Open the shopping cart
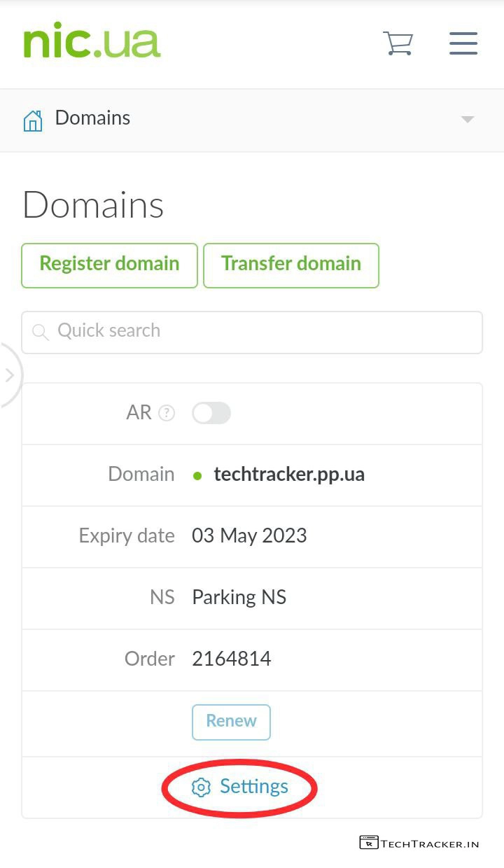The image size is (504, 868). coord(398,43)
